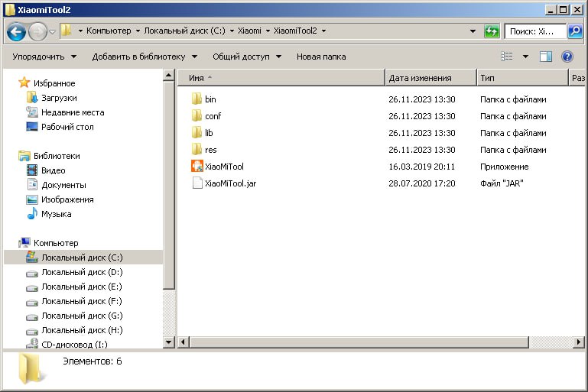The height and width of the screenshot is (392, 588).
Task: Select the XiaoMiTool.jar file icon
Action: (197, 183)
